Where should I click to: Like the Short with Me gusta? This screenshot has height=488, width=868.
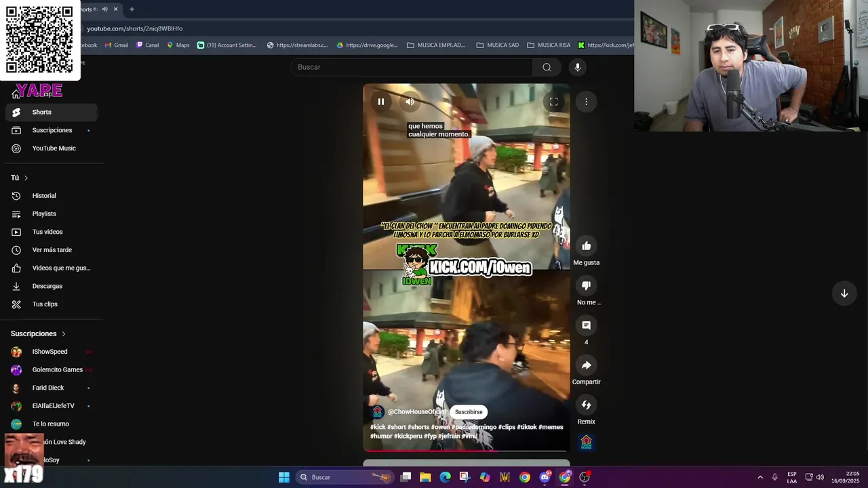tap(587, 246)
